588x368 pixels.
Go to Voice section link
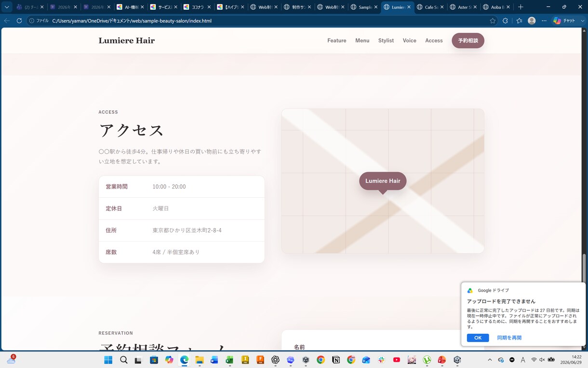click(410, 41)
